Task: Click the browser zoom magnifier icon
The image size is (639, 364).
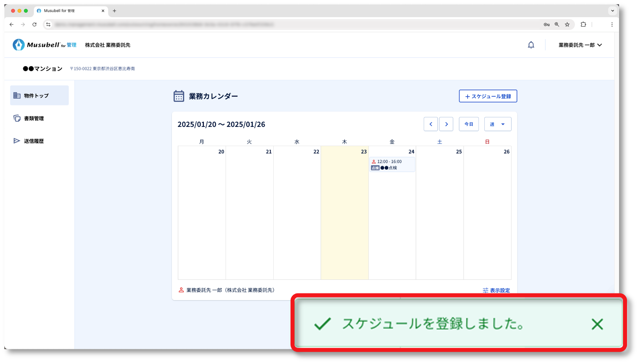Action: click(557, 24)
